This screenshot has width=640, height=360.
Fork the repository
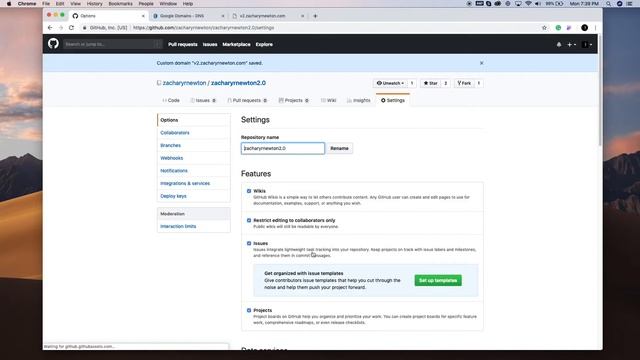click(x=464, y=83)
